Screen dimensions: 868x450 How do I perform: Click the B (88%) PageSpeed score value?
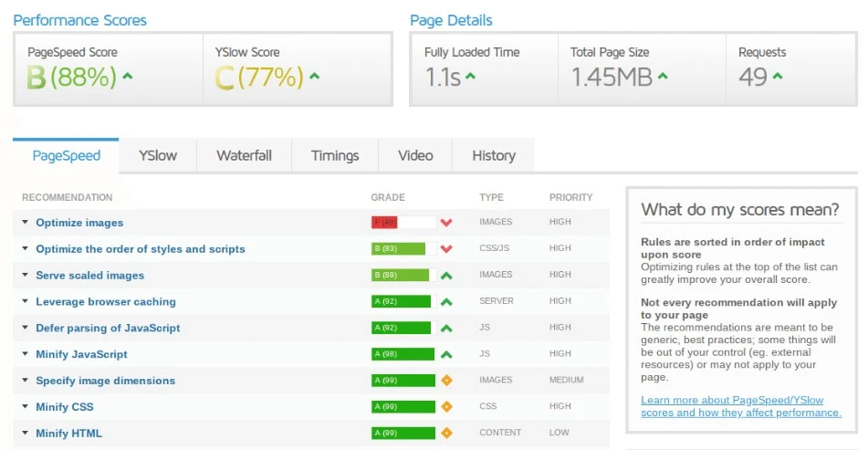[x=72, y=77]
